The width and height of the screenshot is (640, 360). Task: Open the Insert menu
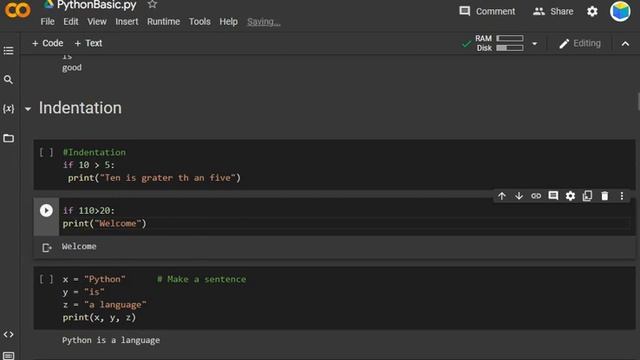(127, 22)
